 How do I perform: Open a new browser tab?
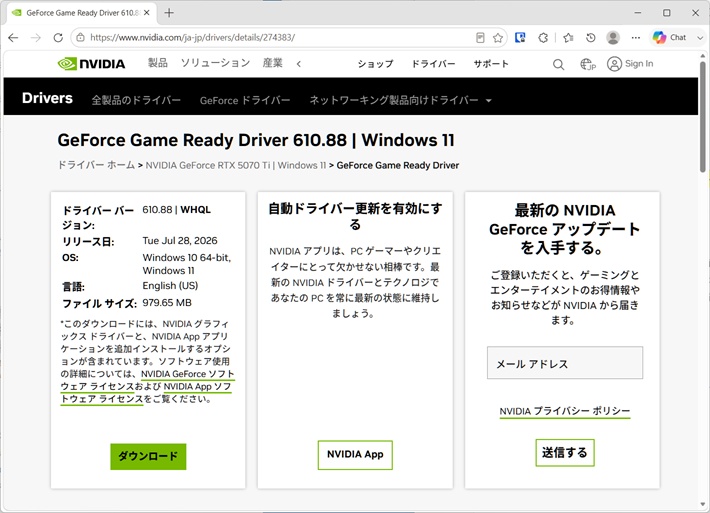(x=169, y=13)
